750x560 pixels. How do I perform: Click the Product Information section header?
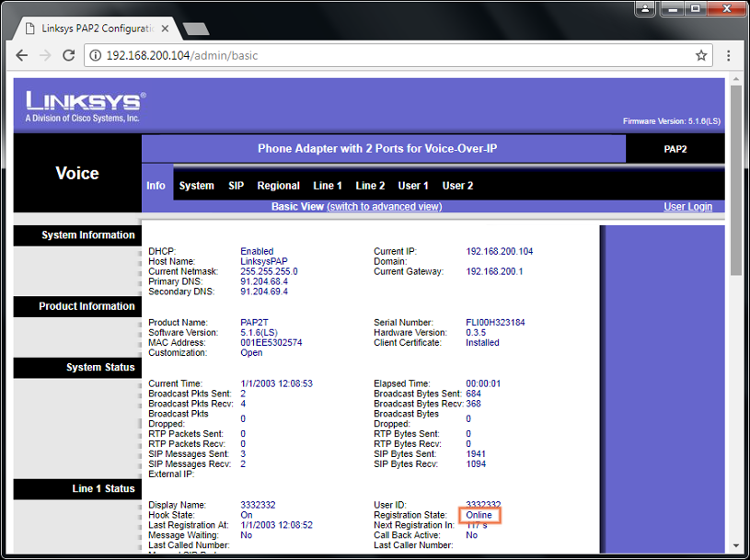pyautogui.click(x=77, y=307)
